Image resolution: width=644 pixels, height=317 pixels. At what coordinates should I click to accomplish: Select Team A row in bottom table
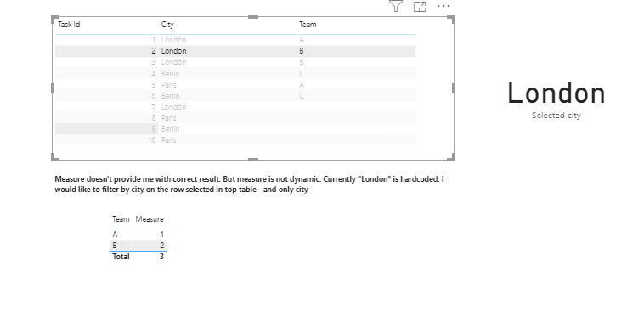(x=138, y=235)
